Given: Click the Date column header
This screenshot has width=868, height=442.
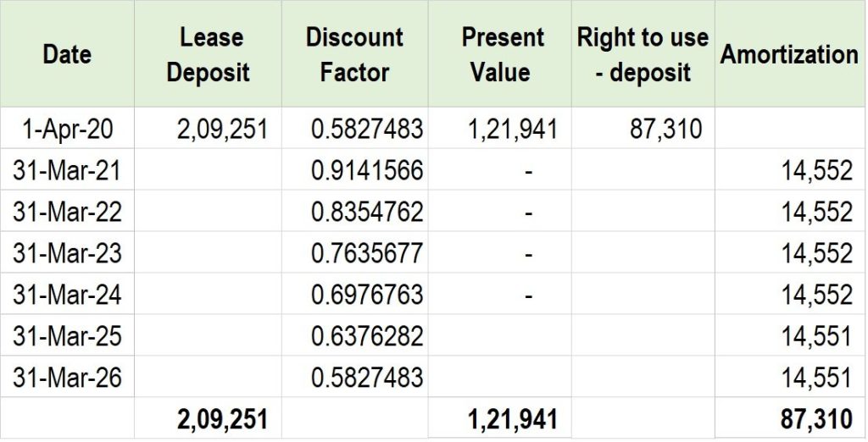Looking at the screenshot, I should pyautogui.click(x=67, y=55).
